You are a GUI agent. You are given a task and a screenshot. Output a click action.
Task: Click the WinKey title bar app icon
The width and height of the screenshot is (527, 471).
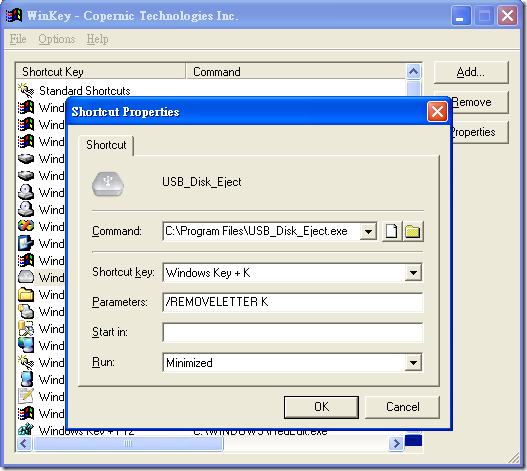14,15
